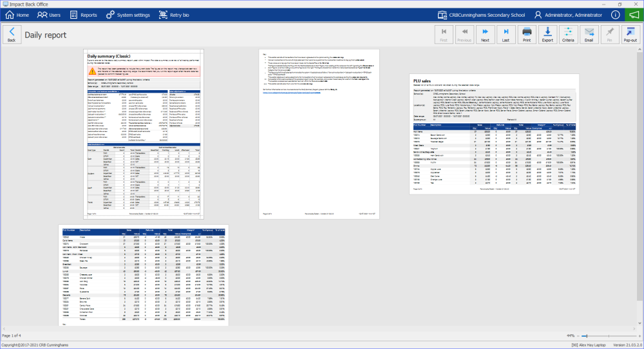Select the PLU sales page thumbnail
This screenshot has height=349, width=644.
tap(494, 135)
